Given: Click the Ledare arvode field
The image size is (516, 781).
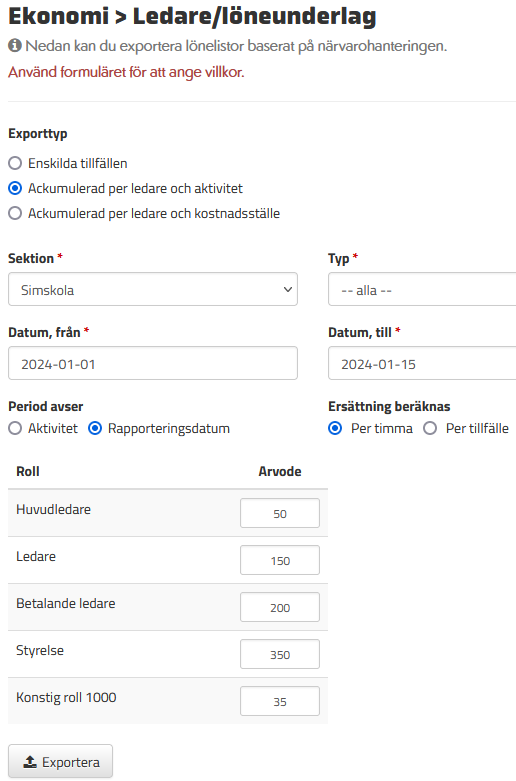Looking at the screenshot, I should click(280, 560).
